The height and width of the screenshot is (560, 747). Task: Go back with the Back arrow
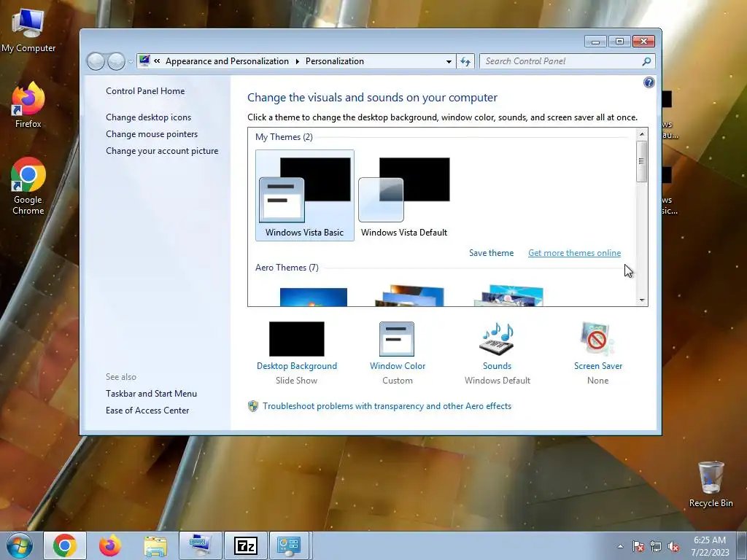96,61
